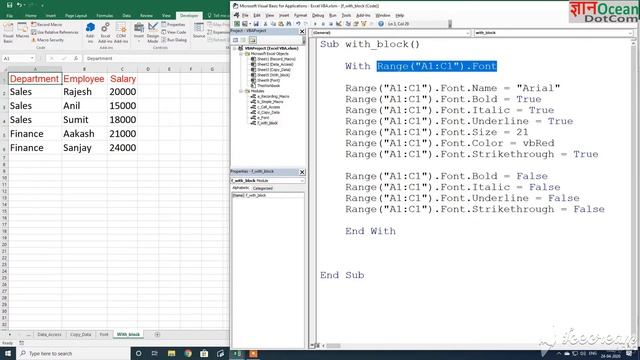Viewport: 640px width, 360px height.
Task: Open COM Add-ins dialog
Action: [121, 32]
